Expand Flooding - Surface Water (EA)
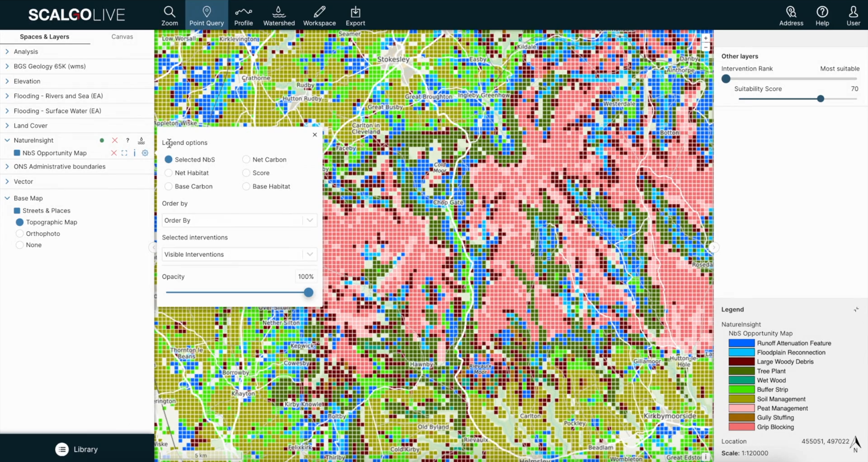 click(x=7, y=111)
